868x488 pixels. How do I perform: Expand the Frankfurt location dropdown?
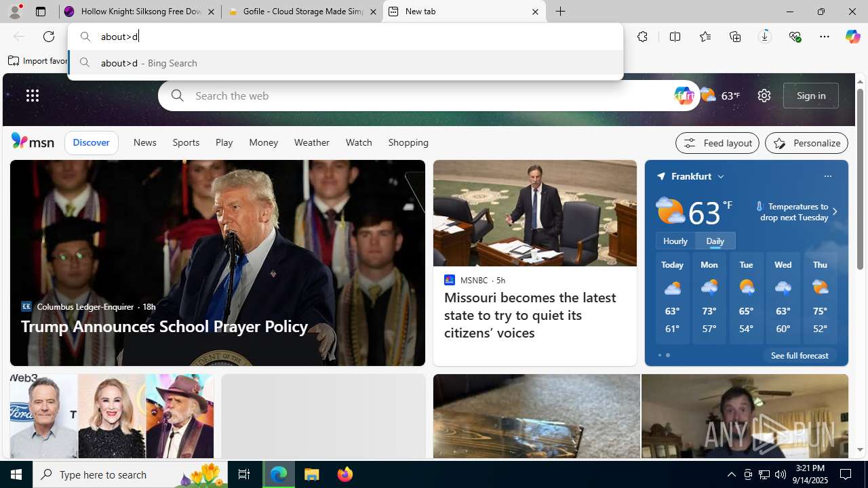(721, 176)
